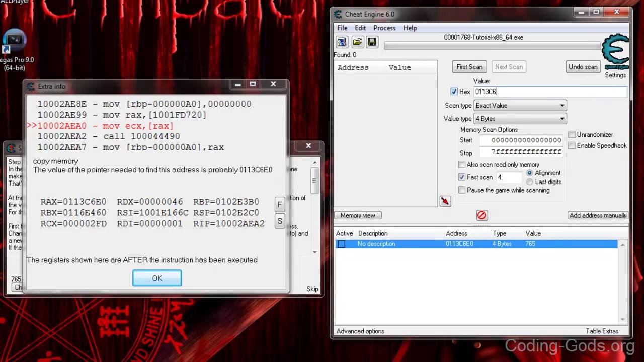This screenshot has width=644, height=362.
Task: Click the value 765 in the address table
Action: [x=530, y=244]
